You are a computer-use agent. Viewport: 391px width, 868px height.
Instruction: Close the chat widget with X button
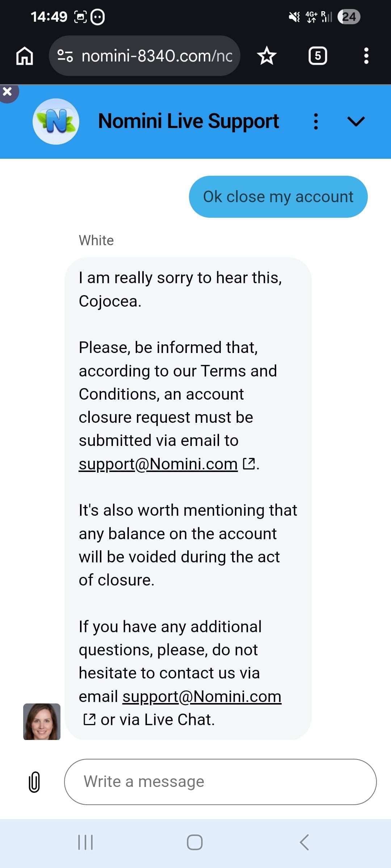point(8,92)
